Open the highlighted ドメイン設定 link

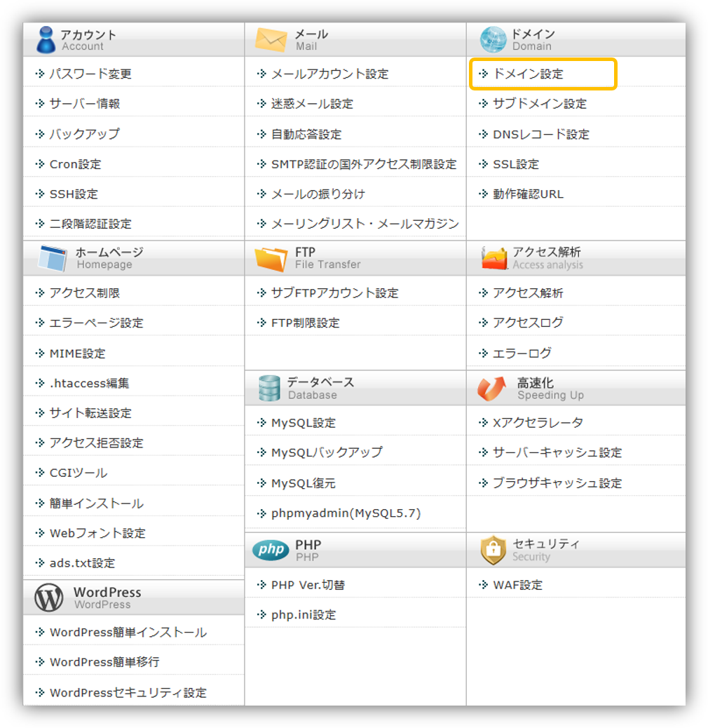(531, 74)
